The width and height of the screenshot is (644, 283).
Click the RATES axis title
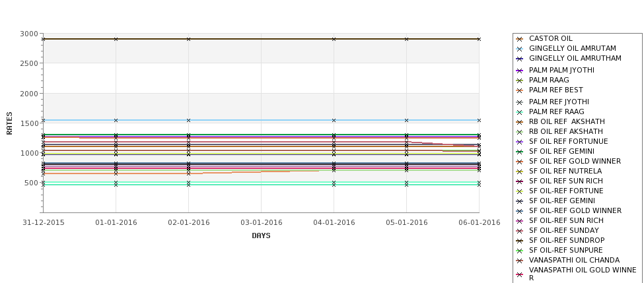coord(9,123)
